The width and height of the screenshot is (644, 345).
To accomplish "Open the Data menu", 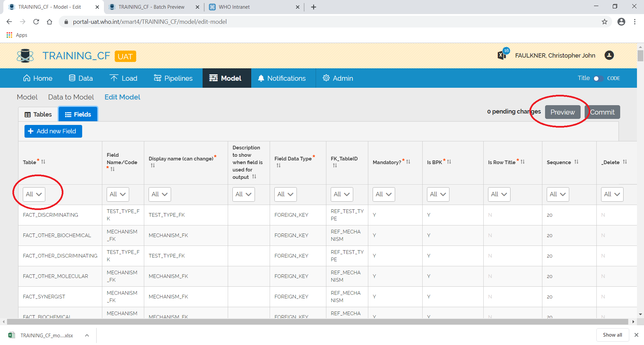I will [81, 78].
